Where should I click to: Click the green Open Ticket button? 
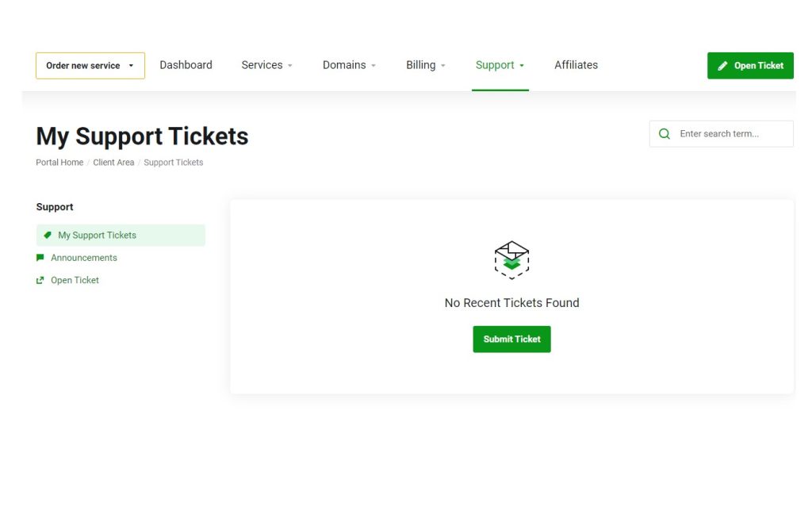(750, 65)
